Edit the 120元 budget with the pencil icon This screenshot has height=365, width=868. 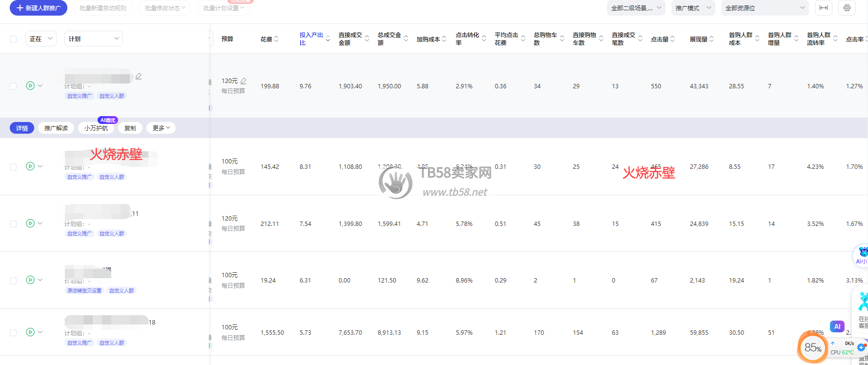[243, 81]
